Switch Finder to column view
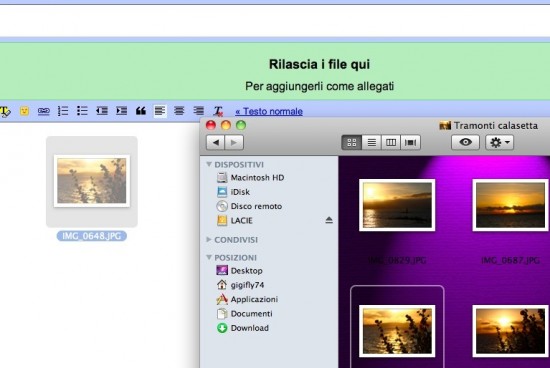550x368 pixels. click(391, 142)
